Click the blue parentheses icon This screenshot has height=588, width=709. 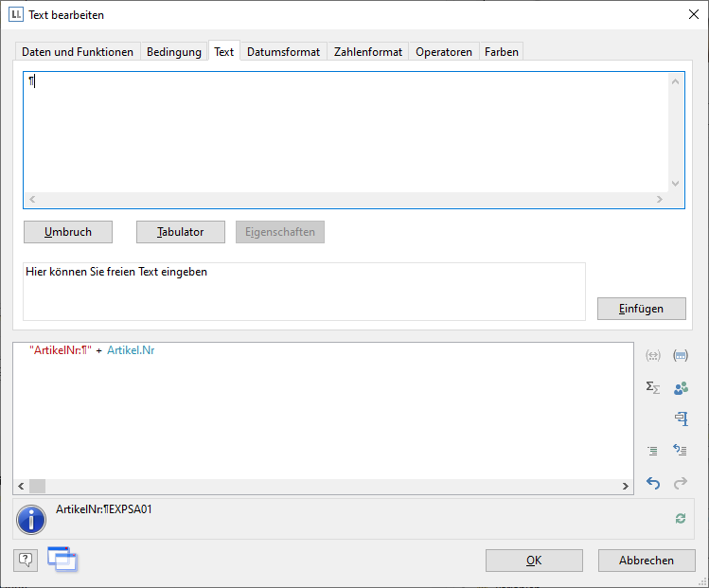point(680,356)
